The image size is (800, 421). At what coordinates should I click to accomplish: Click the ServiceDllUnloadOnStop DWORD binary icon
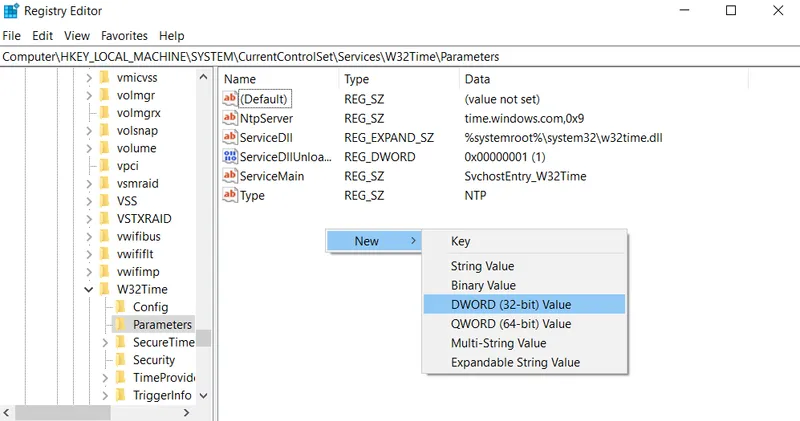click(x=230, y=157)
